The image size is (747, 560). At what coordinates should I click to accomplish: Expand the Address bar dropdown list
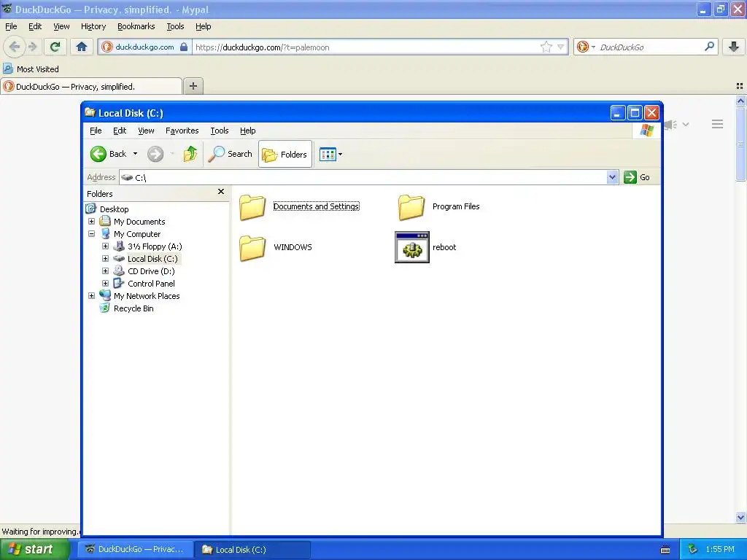pos(613,177)
